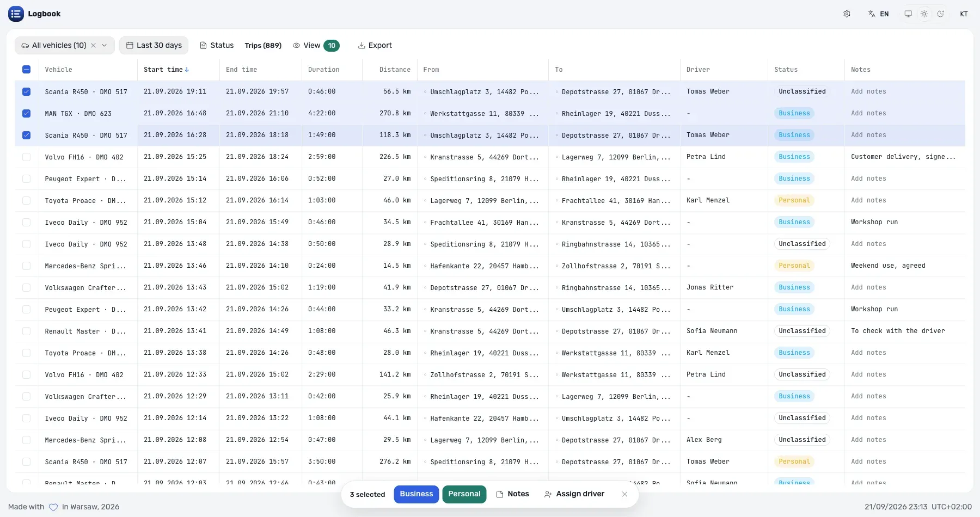Click the document icon beside Status
The width and height of the screenshot is (980, 517).
click(204, 46)
